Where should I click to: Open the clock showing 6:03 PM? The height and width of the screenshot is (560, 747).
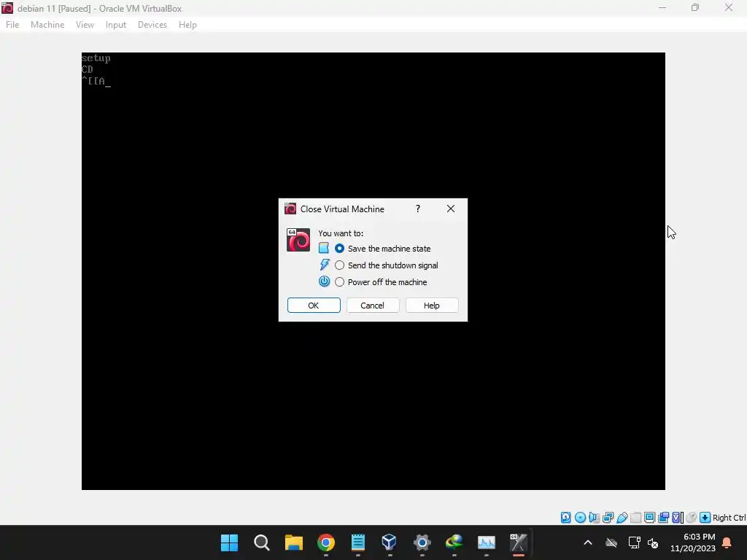(x=693, y=542)
